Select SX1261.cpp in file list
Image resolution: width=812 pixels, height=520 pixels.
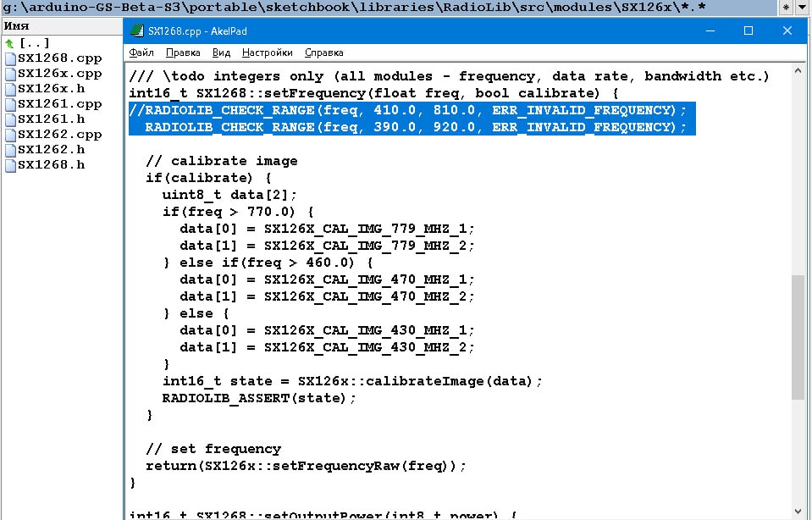click(x=58, y=104)
